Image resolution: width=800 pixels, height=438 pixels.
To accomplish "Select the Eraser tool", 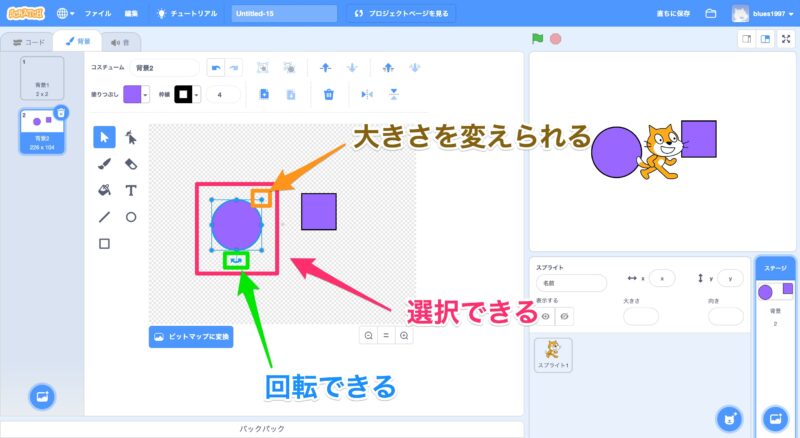I will [131, 163].
